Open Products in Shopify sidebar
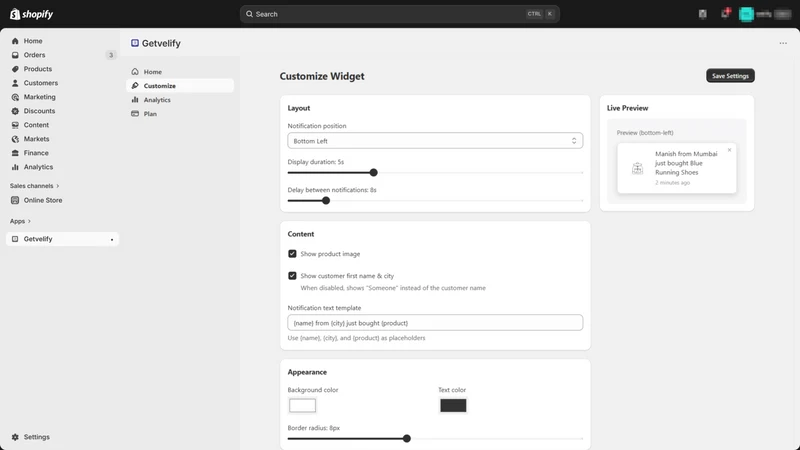This screenshot has width=800, height=450. click(x=38, y=69)
